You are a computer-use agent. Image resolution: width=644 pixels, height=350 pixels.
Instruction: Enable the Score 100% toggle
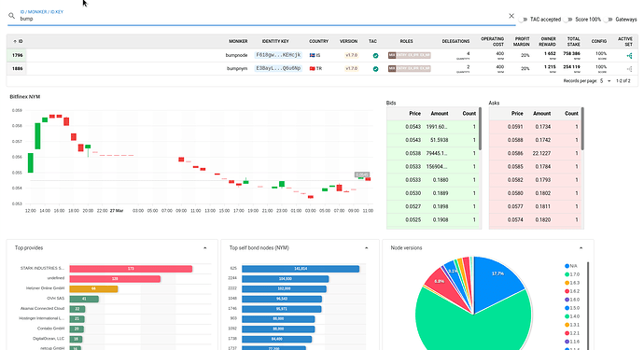(x=568, y=20)
